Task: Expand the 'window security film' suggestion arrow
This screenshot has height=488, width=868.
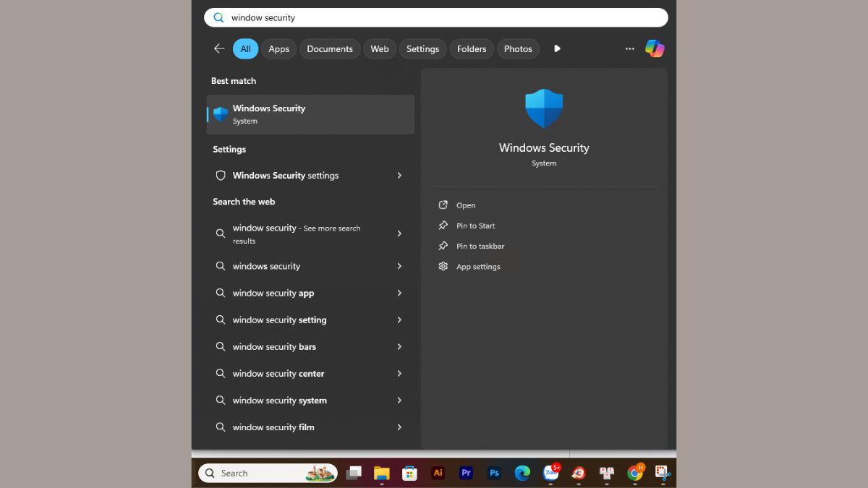Action: (x=399, y=427)
